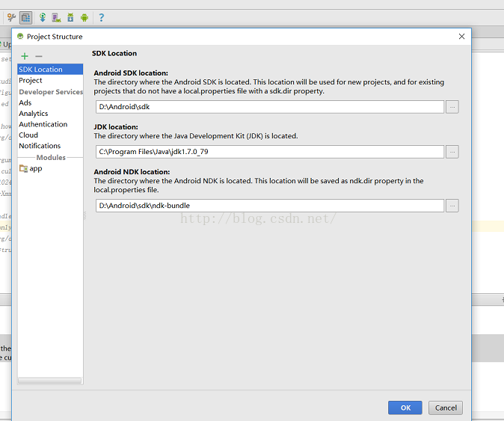The height and width of the screenshot is (421, 504).
Task: Click the Project Structure toolbar icon
Action: click(x=25, y=17)
